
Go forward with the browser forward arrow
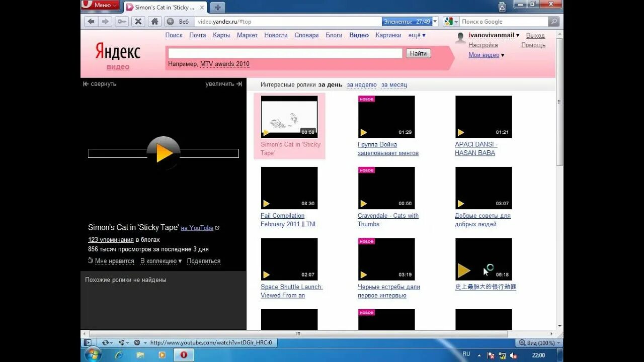105,22
